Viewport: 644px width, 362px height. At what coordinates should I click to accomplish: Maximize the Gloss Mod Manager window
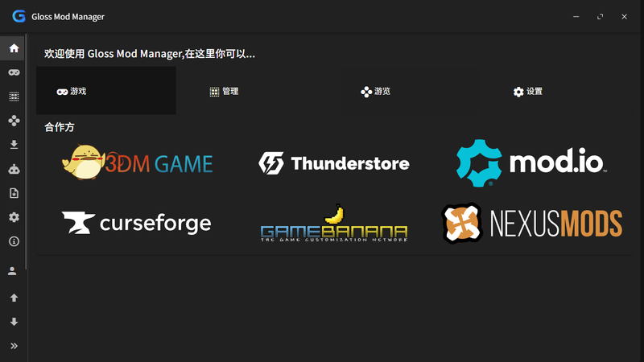[x=600, y=16]
